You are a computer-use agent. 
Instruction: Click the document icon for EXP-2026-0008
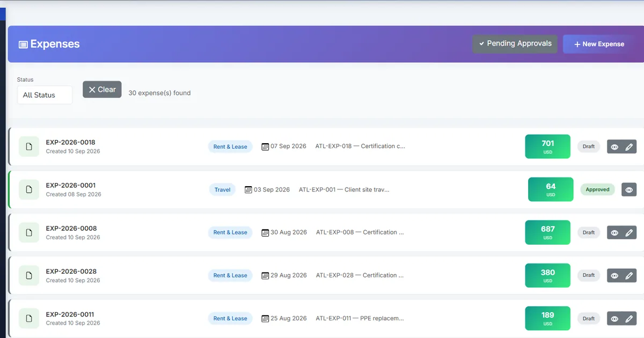tap(29, 232)
